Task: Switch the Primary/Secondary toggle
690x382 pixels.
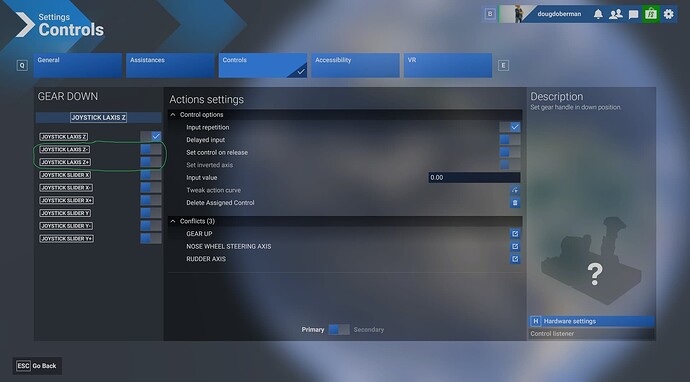Action: [x=339, y=330]
